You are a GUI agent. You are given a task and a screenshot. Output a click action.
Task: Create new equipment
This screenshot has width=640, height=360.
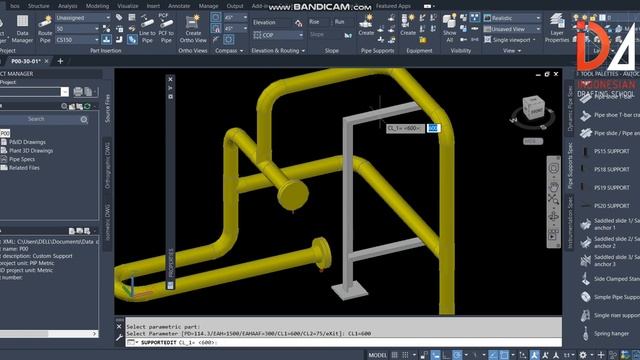408,25
